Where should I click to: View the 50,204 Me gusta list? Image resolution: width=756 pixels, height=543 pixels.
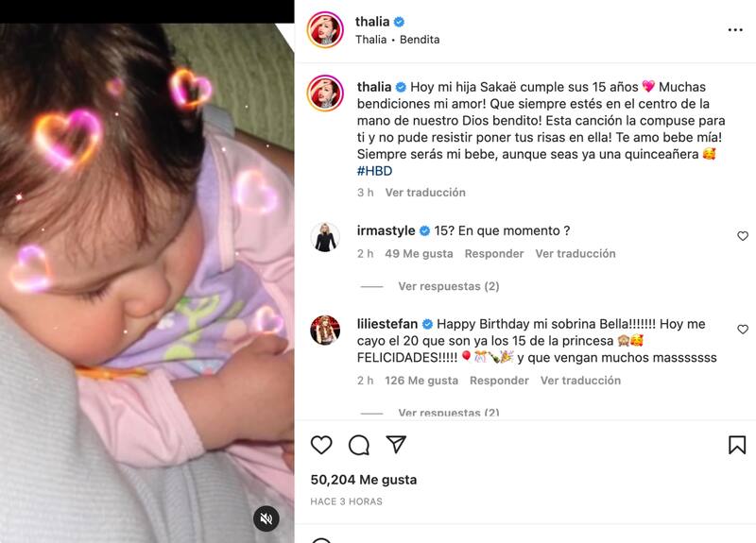pyautogui.click(x=364, y=480)
